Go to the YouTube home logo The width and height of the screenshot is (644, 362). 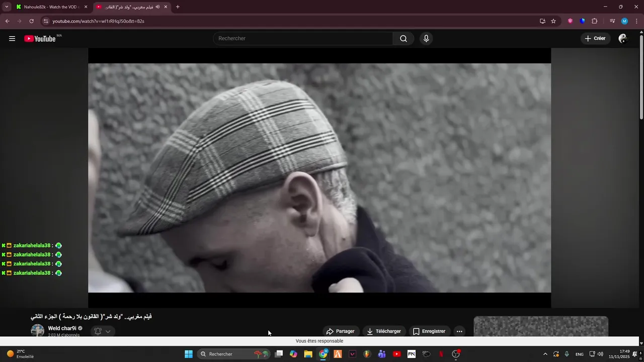tap(40, 39)
